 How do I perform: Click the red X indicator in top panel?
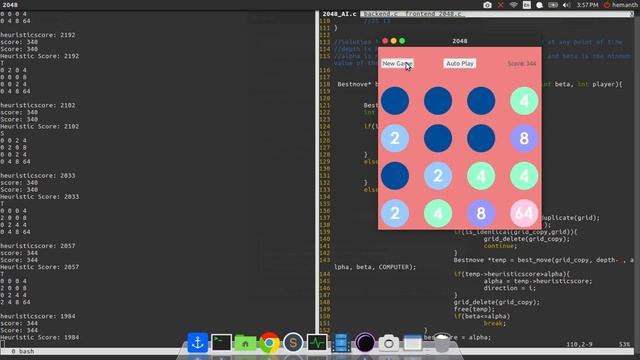[500, 5]
